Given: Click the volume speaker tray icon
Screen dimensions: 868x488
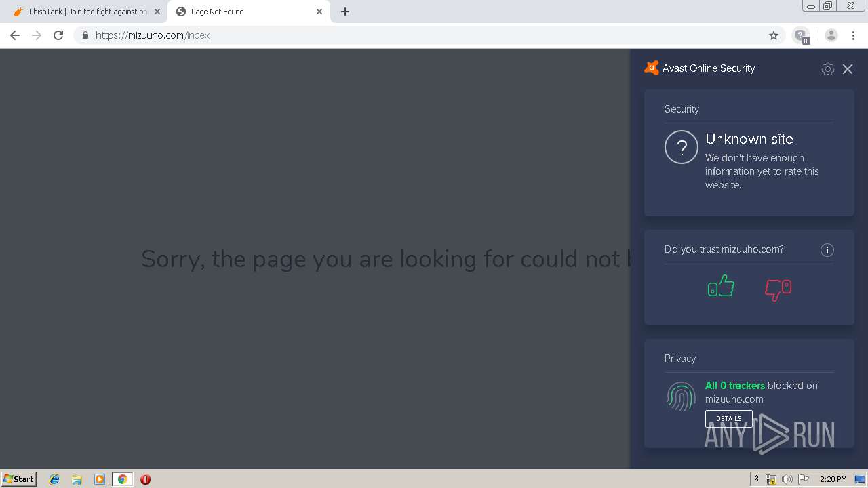Looking at the screenshot, I should (787, 479).
